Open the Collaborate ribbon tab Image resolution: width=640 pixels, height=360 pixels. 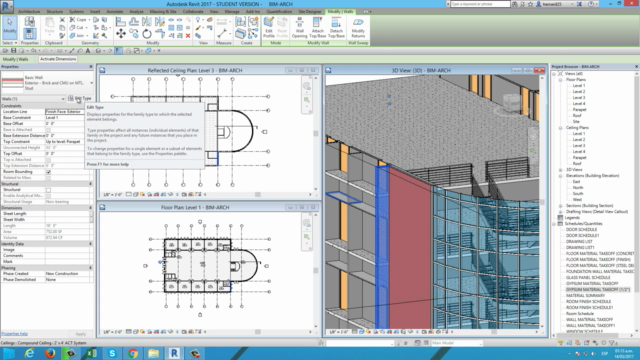[x=193, y=12]
